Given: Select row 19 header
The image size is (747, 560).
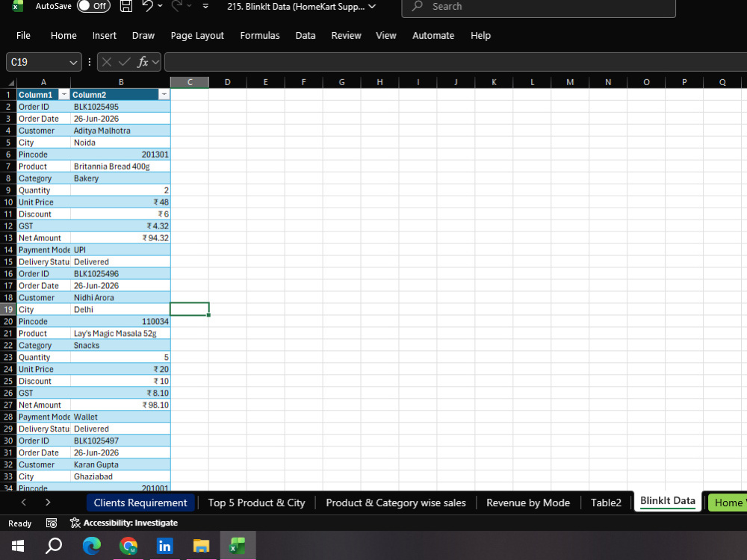Looking at the screenshot, I should (8, 310).
